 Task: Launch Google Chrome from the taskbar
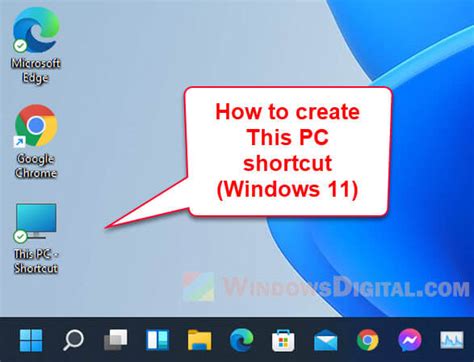[368, 340]
